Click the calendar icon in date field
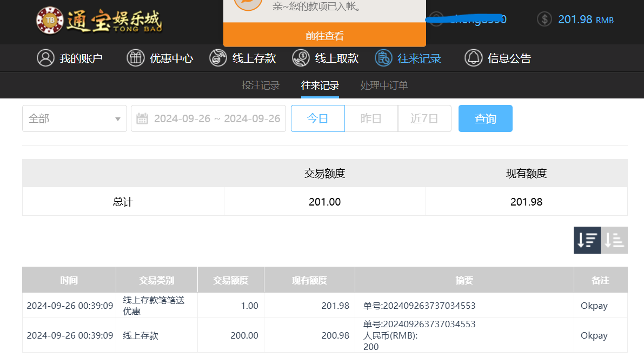The image size is (644, 357). [x=142, y=118]
